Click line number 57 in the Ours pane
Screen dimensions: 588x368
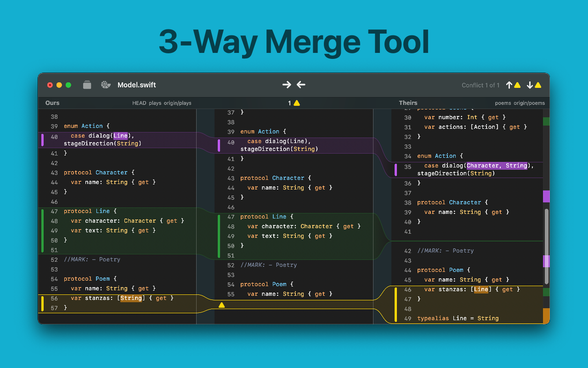pyautogui.click(x=54, y=308)
